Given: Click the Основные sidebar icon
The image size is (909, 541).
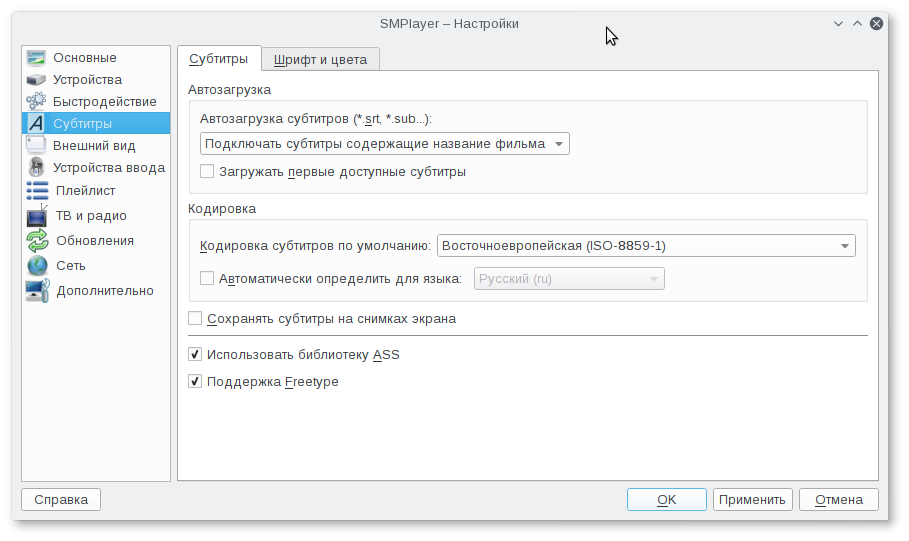Looking at the screenshot, I should (x=36, y=58).
